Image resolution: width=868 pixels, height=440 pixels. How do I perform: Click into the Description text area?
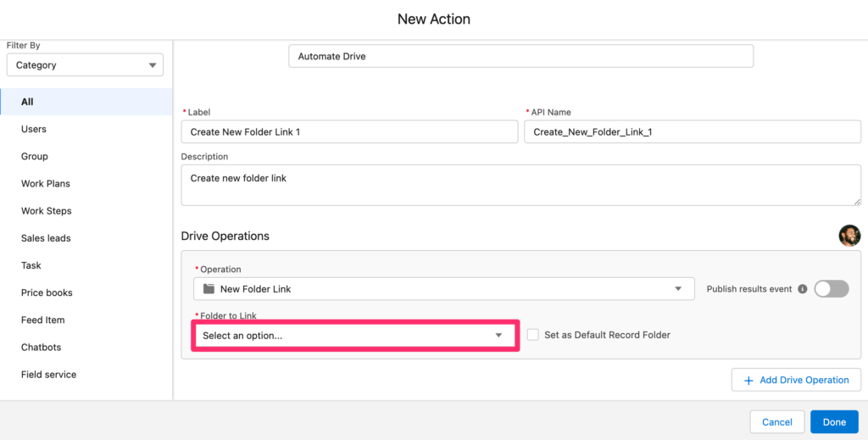click(x=521, y=186)
